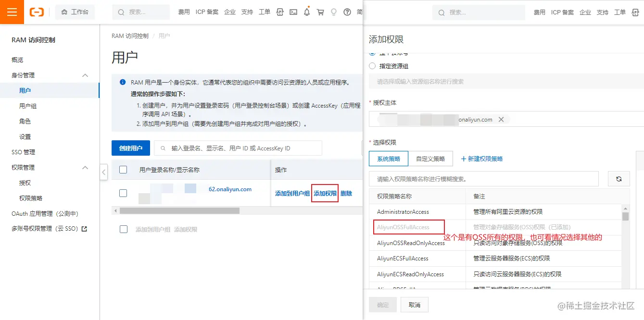The image size is (644, 320).
Task: Click the right panel 搜索 search box
Action: tap(479, 12)
